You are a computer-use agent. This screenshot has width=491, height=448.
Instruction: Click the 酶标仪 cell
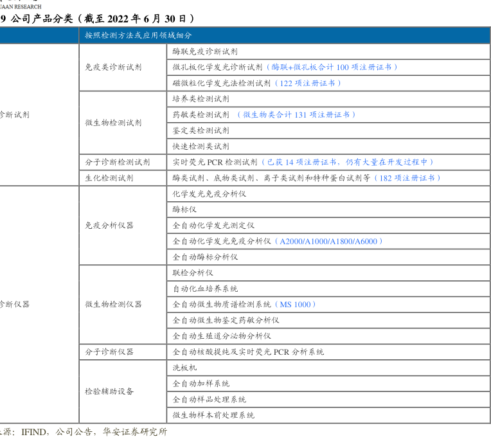[328, 210]
